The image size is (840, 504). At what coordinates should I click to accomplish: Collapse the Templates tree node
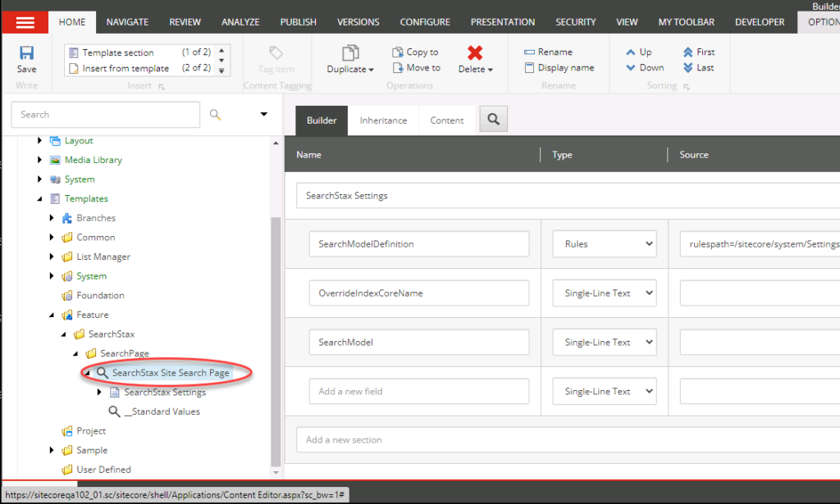[39, 198]
